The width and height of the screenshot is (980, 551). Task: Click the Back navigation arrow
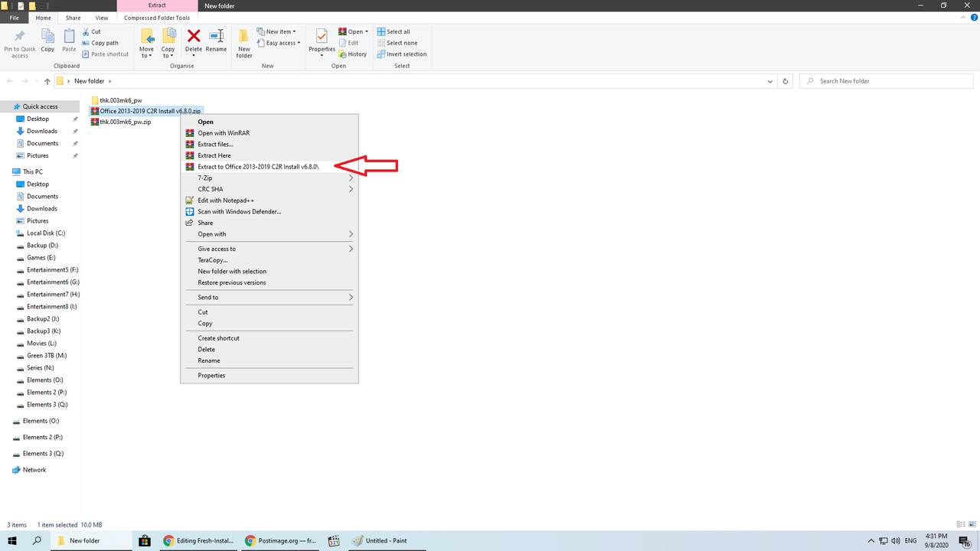pyautogui.click(x=11, y=81)
